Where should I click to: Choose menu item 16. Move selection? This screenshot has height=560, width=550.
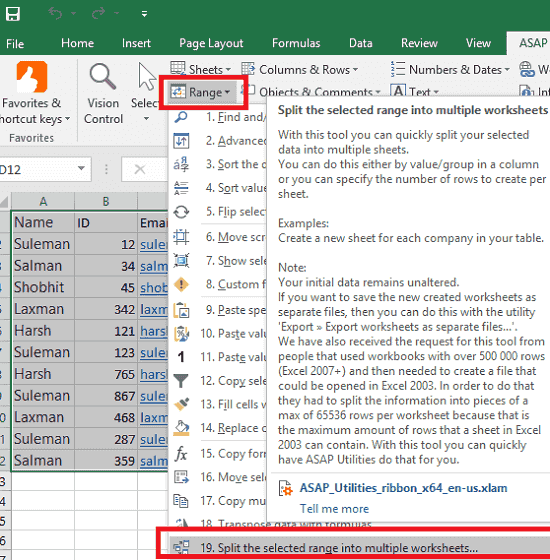click(218, 477)
